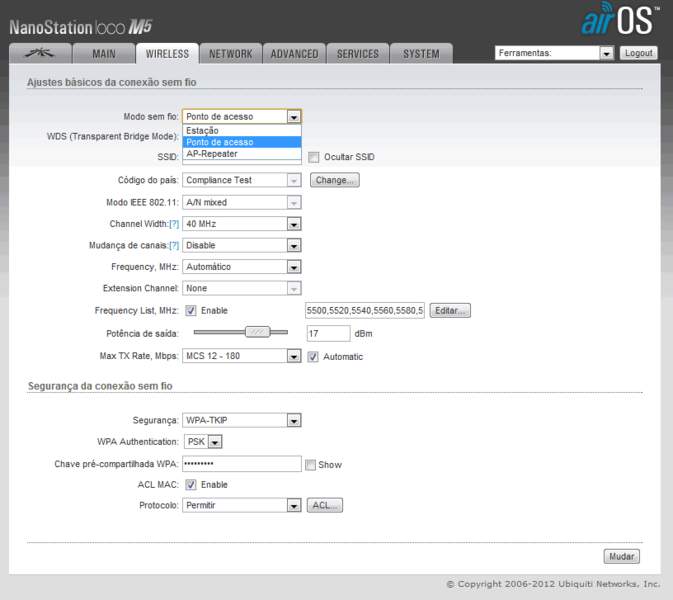Click the airOS logo
Viewport: 673px width, 600px height.
click(x=619, y=19)
